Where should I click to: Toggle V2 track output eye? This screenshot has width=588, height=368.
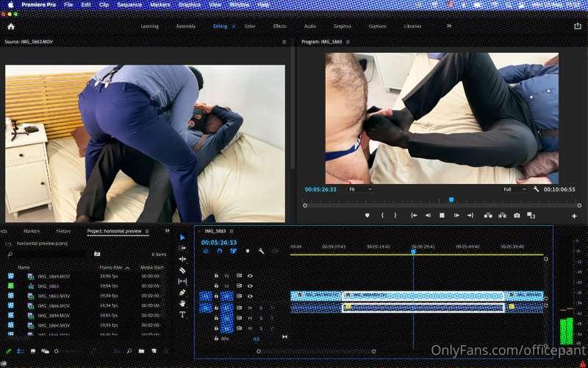(250, 286)
